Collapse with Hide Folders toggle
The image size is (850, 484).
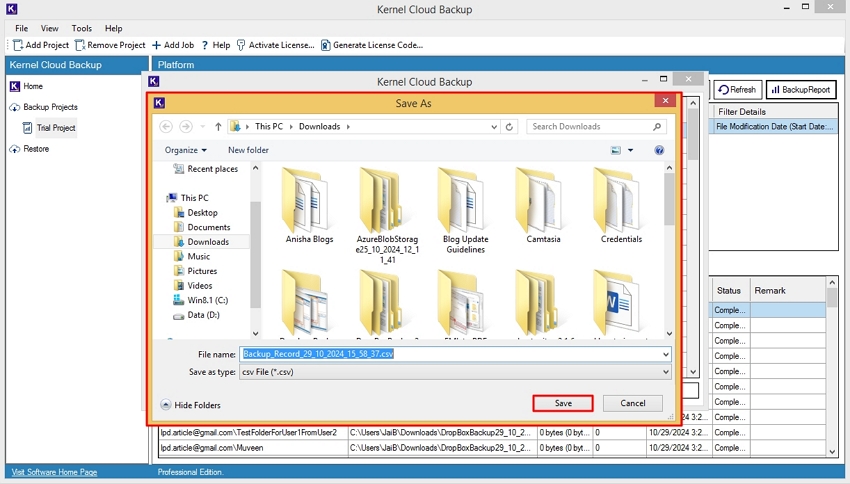[191, 405]
